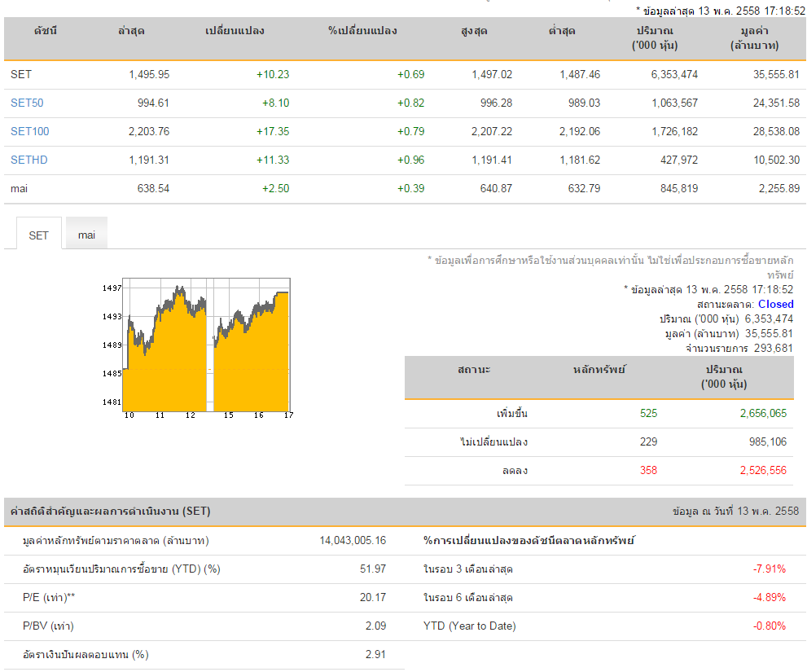
Task: Click the market status 'Closed' text
Action: (775, 305)
